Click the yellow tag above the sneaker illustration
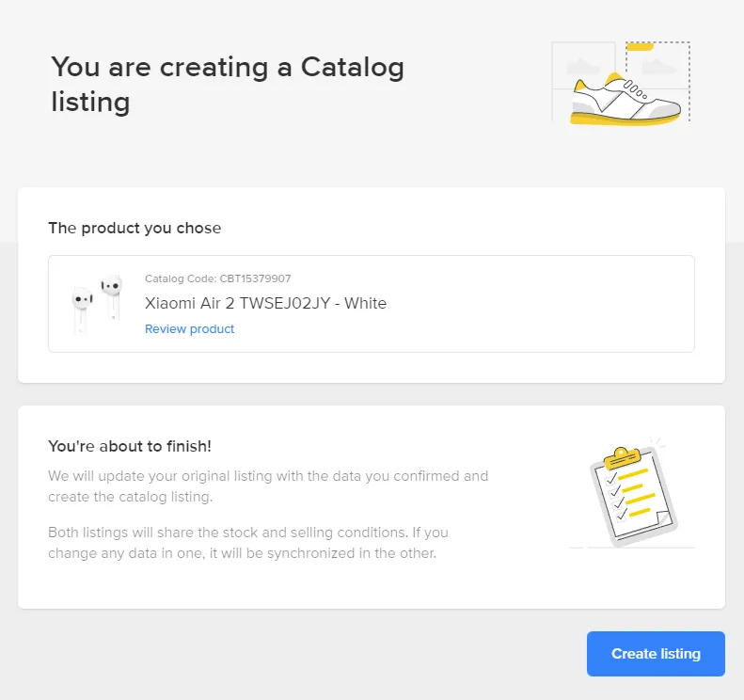 tap(640, 45)
